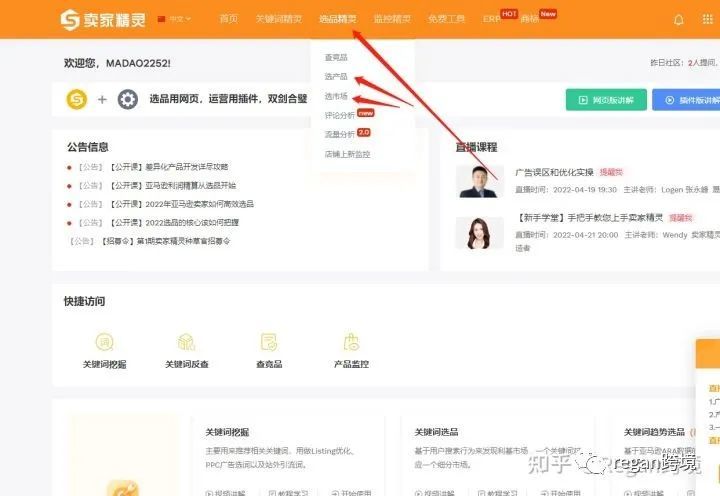Click the 查竞品 quick-access icon
Image resolution: width=720 pixels, height=496 pixels.
[x=269, y=342]
